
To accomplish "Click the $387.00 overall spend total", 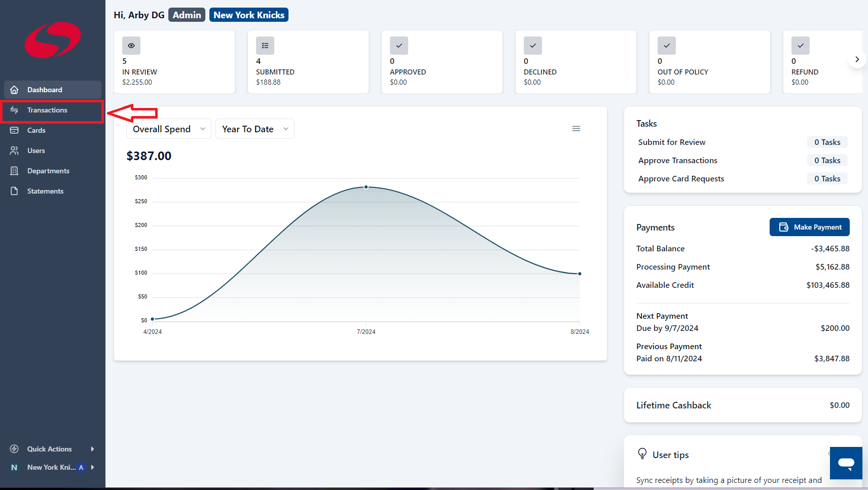I will coord(149,156).
